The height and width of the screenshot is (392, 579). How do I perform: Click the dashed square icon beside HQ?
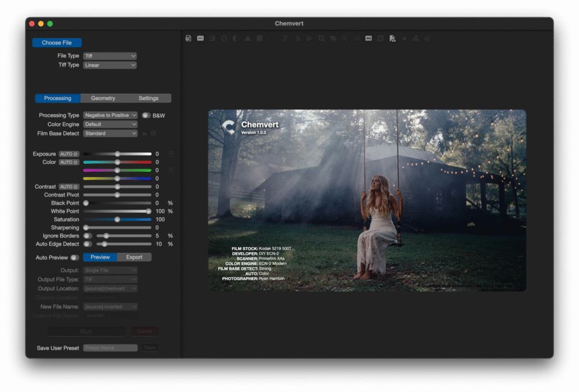tap(380, 38)
